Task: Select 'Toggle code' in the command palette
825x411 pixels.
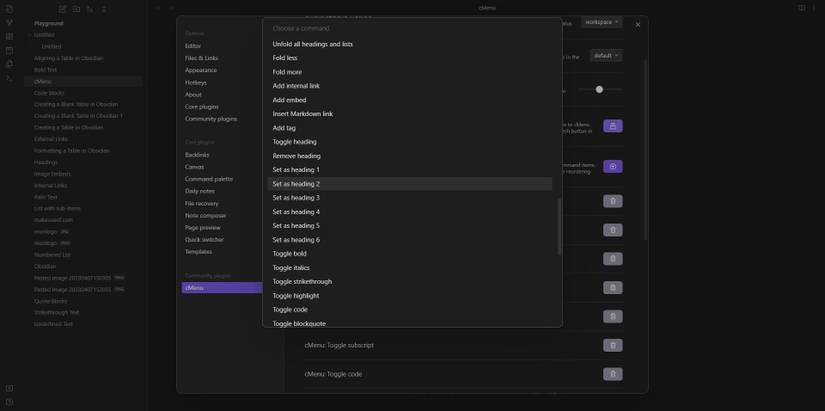Action: 410,309
